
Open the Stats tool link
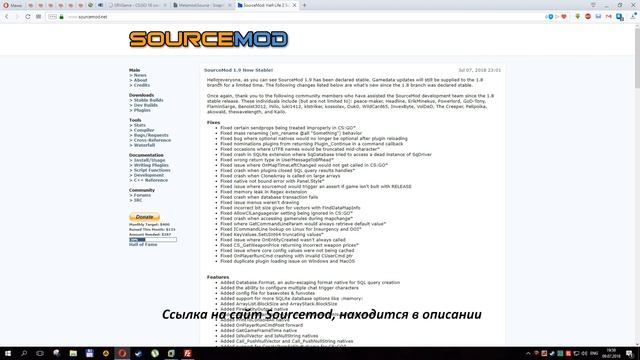140,125
